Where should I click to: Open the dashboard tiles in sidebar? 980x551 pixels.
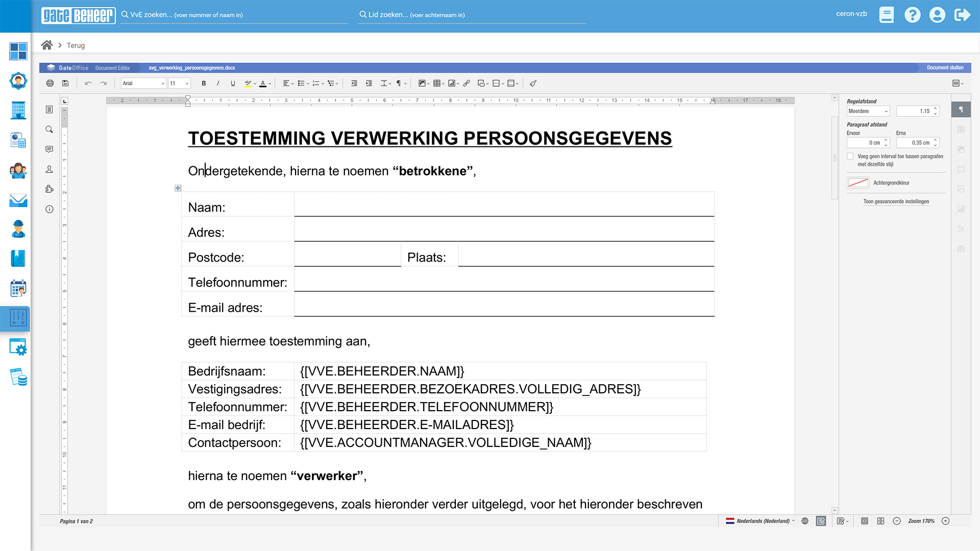[18, 51]
